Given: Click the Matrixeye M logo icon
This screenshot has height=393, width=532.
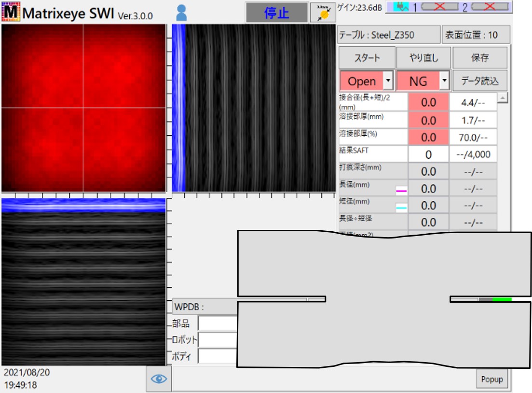Looking at the screenshot, I should click(11, 12).
